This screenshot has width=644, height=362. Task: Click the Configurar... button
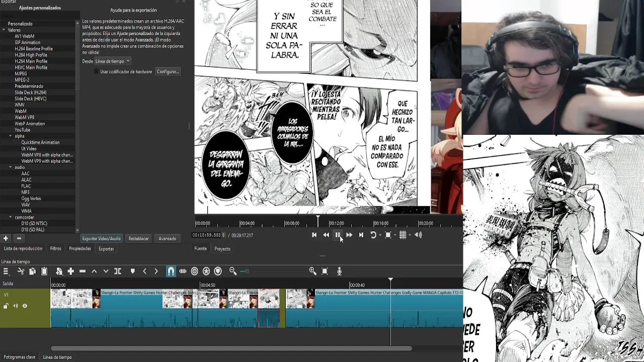[168, 72]
